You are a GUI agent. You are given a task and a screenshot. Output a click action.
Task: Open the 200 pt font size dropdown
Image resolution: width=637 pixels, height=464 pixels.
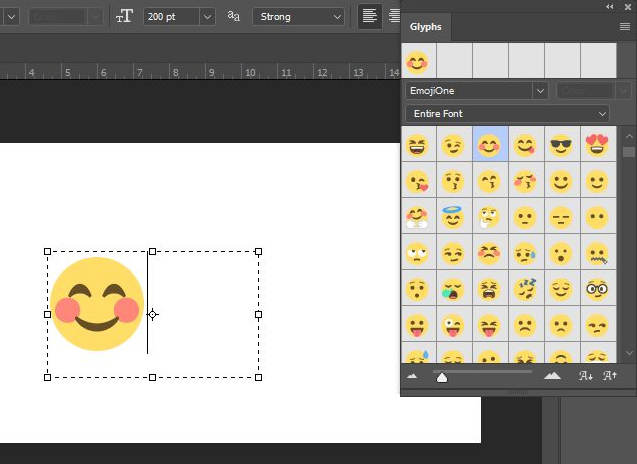coord(207,17)
